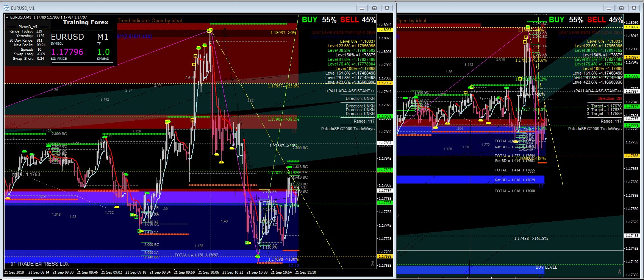
Task: Click the white 1.17797 current price tag, left axis
Action: click(385, 191)
